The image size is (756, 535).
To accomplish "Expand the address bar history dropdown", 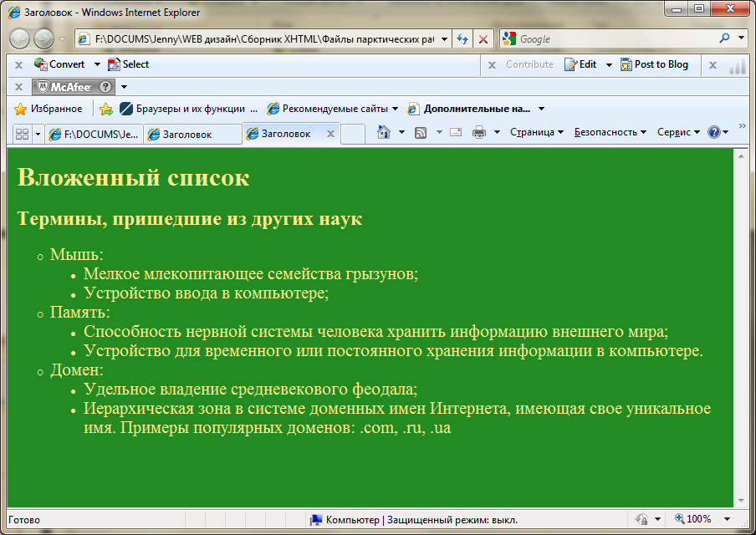I will click(x=443, y=39).
